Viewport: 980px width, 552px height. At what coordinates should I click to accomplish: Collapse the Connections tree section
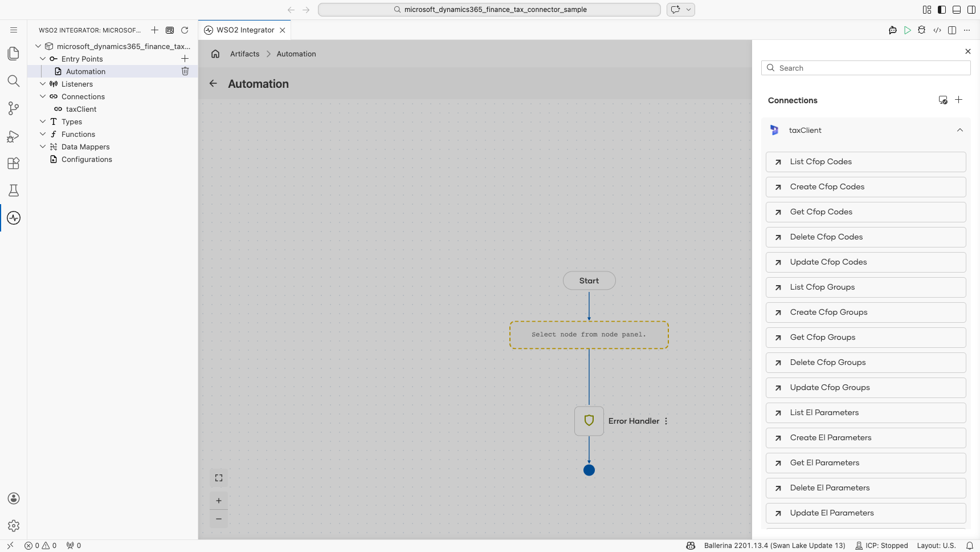pos(43,96)
